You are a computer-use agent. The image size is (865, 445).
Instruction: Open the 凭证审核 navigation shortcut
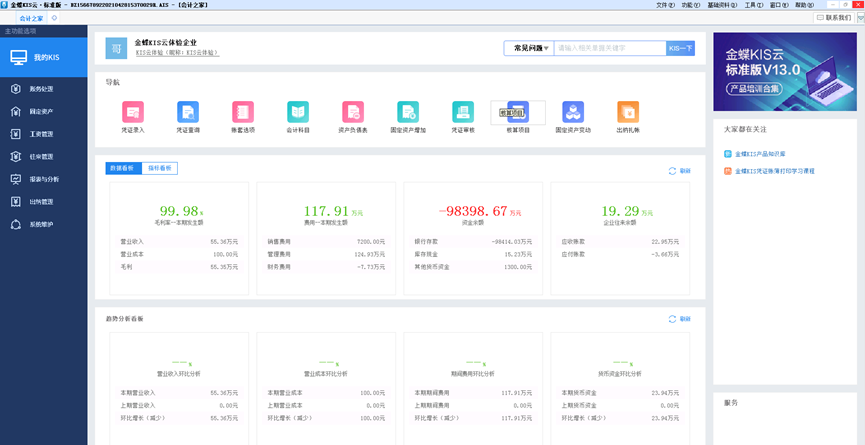pos(463,117)
